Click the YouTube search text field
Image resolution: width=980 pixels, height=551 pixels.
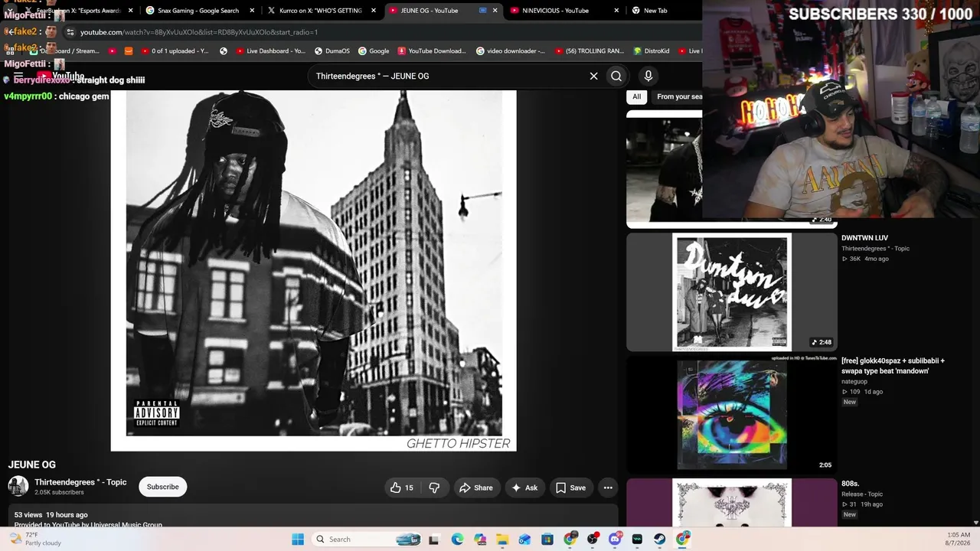[x=448, y=76]
